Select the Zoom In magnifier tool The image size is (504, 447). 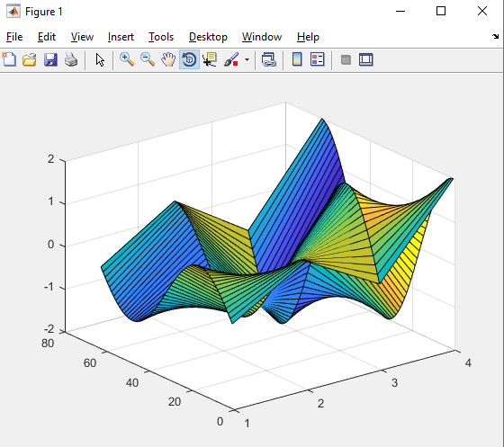(x=127, y=59)
